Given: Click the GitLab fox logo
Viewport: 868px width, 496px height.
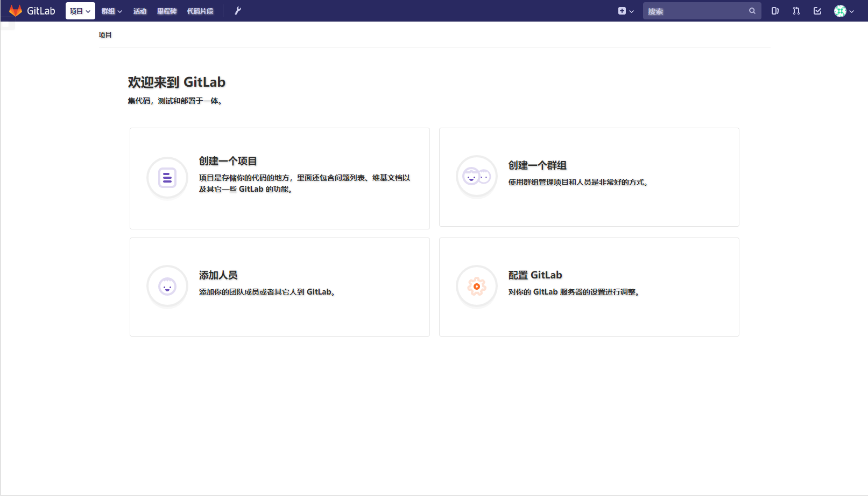Looking at the screenshot, I should (16, 11).
